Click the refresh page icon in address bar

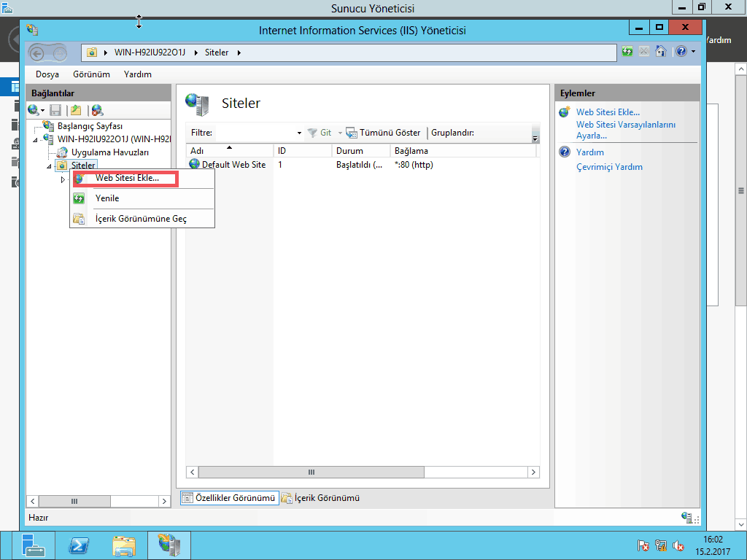pos(627,52)
